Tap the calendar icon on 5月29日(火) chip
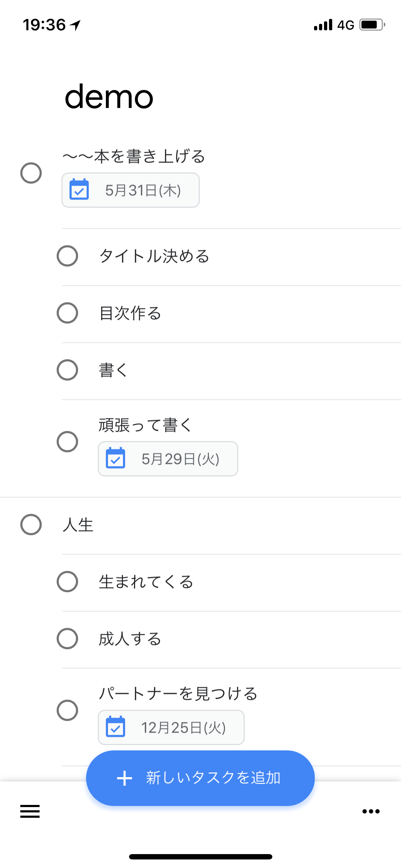The height and width of the screenshot is (868, 401). point(115,458)
